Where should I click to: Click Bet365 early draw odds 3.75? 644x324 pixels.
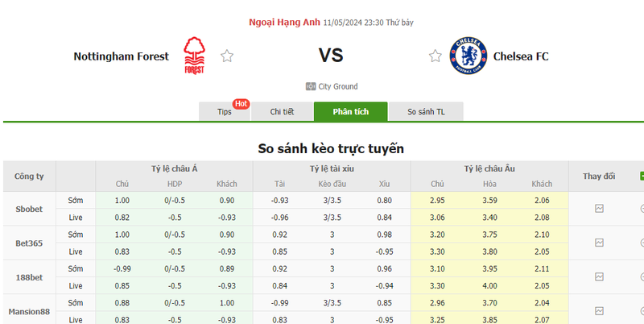tap(489, 235)
